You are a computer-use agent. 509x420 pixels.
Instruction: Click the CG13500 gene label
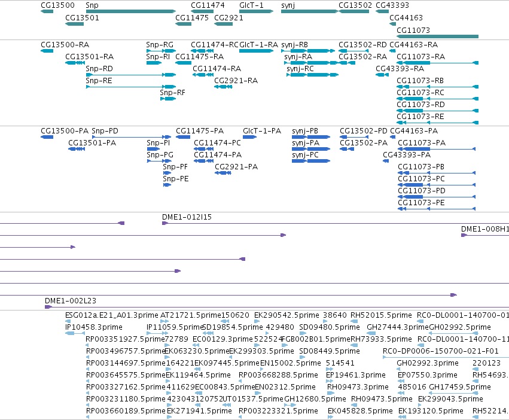[57, 5]
